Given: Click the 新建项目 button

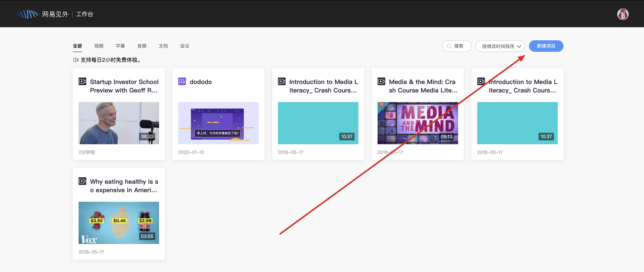Looking at the screenshot, I should tap(546, 46).
